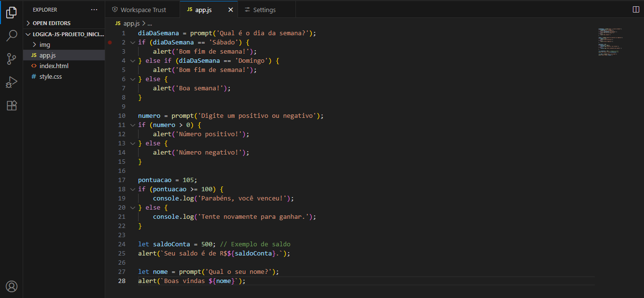Open the Run and Debug view
The height and width of the screenshot is (298, 644).
click(12, 82)
